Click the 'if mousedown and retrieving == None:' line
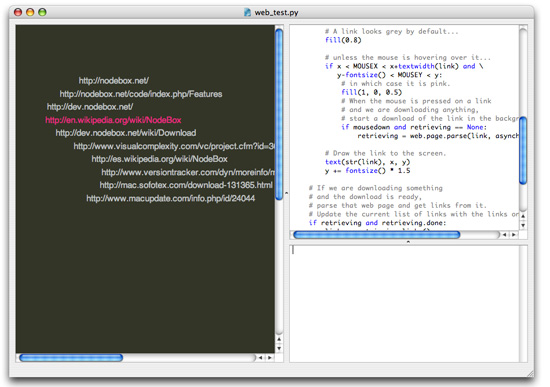The height and width of the screenshot is (387, 550). tap(414, 127)
